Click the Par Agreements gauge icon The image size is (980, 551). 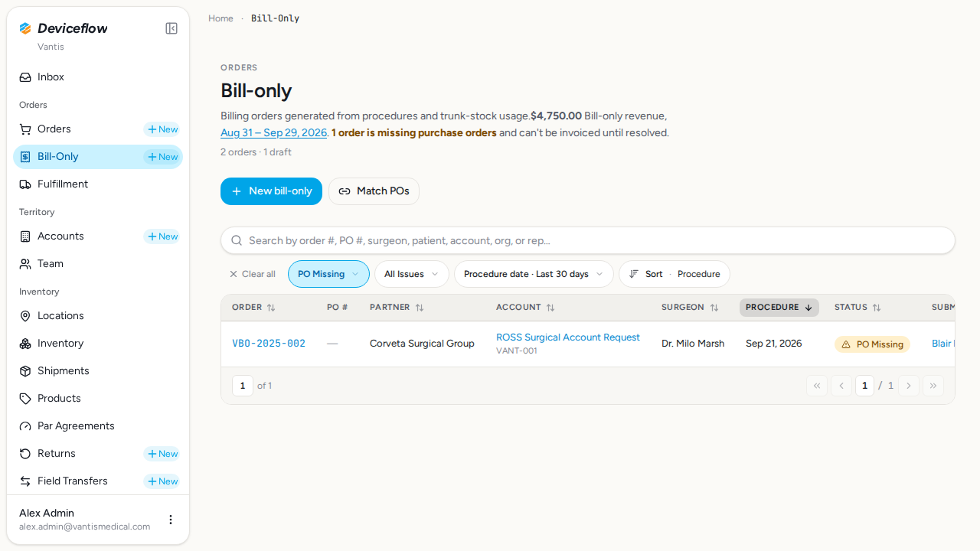point(25,426)
